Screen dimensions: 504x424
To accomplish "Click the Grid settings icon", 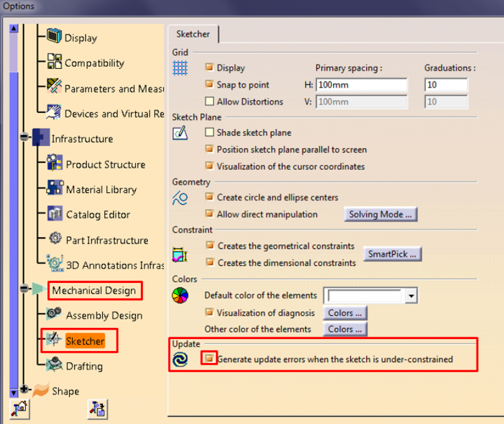I will tap(180, 68).
